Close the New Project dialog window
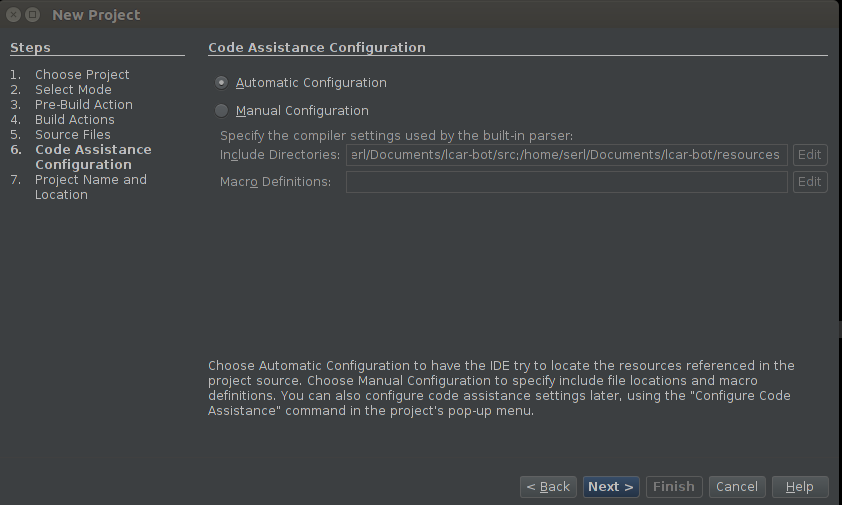This screenshot has width=842, height=505. pos(14,15)
